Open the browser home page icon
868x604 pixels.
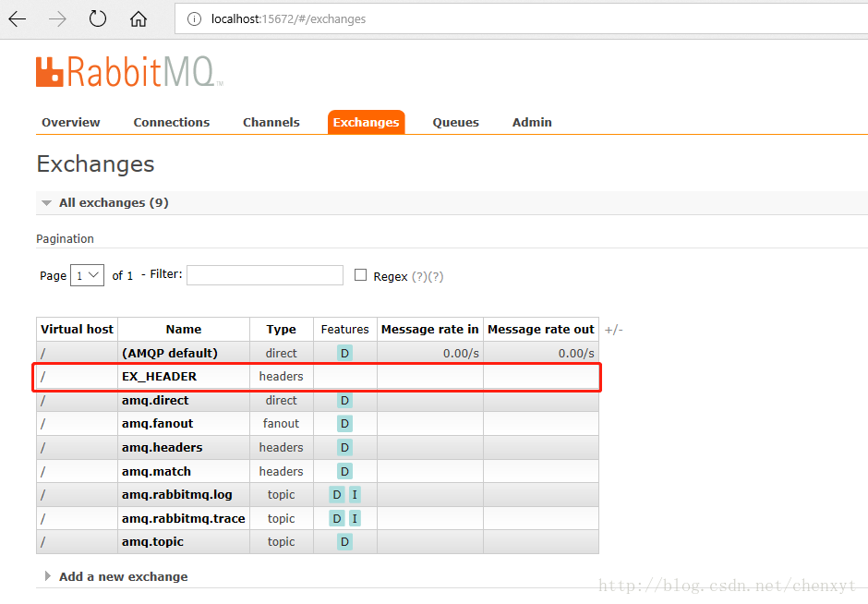point(139,19)
